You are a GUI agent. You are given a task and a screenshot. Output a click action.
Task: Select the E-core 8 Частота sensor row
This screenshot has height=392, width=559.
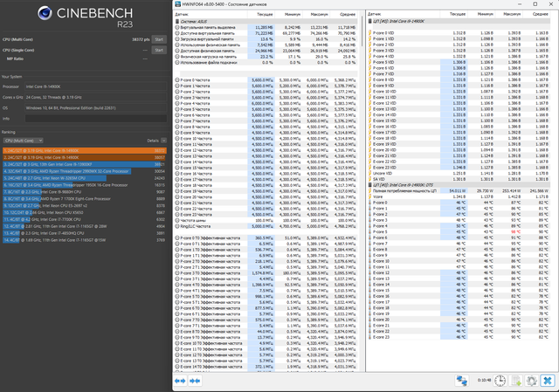[266, 127]
